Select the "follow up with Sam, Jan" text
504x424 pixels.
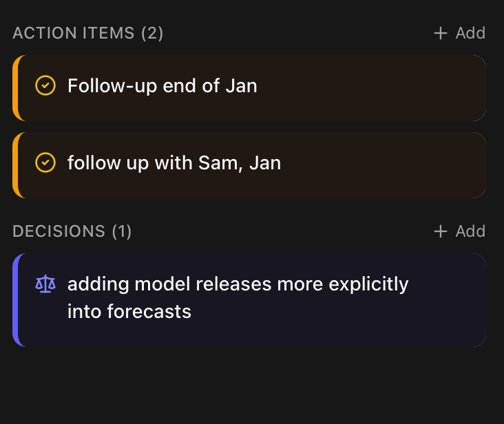click(174, 163)
